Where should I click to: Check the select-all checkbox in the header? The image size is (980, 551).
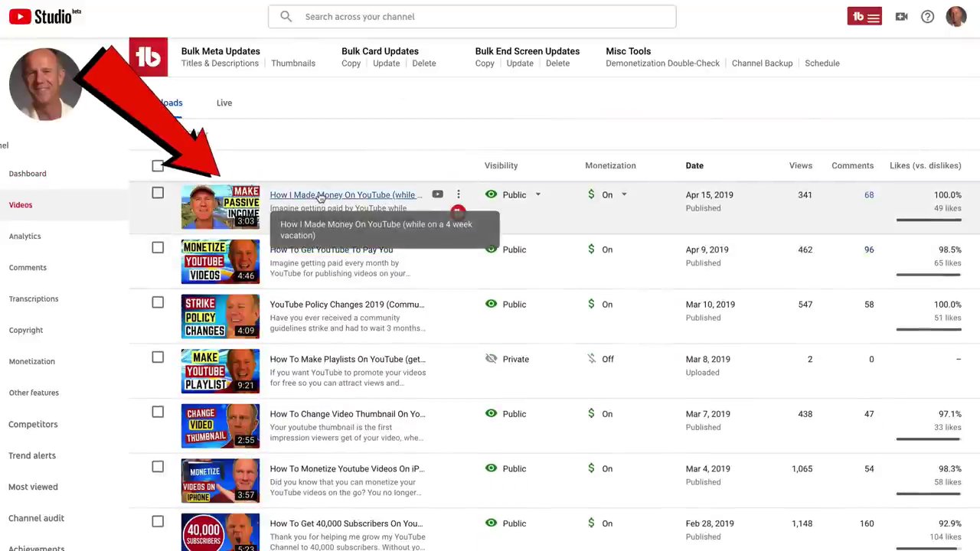click(x=157, y=165)
